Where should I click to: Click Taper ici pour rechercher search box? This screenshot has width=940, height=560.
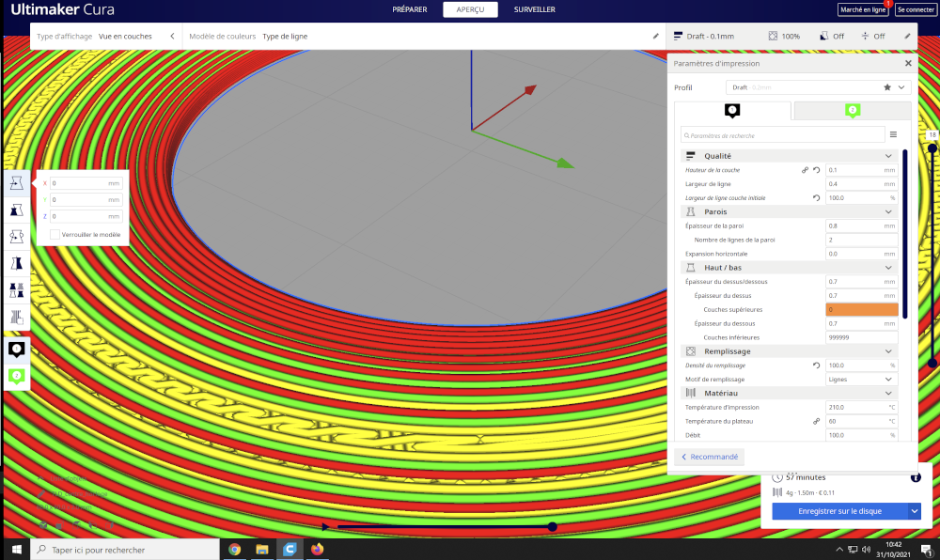(125, 550)
